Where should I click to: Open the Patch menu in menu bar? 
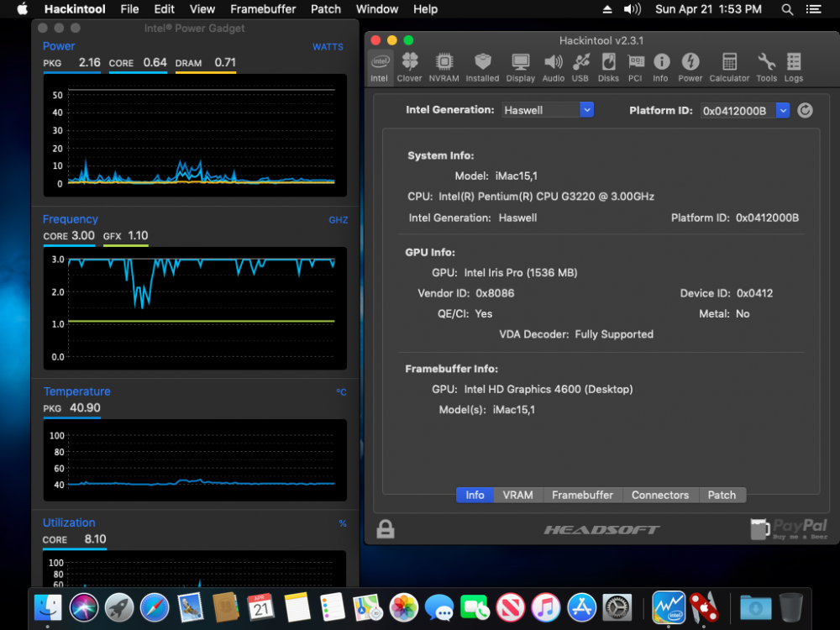(x=326, y=9)
